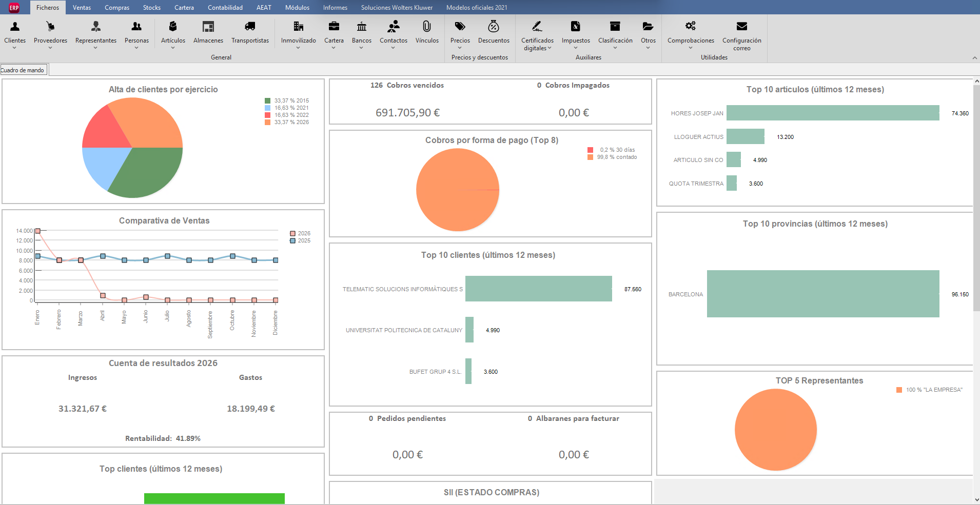Viewport: 980px width, 505px height.
Task: Collapse the ribbon with the chevron
Action: [975, 58]
